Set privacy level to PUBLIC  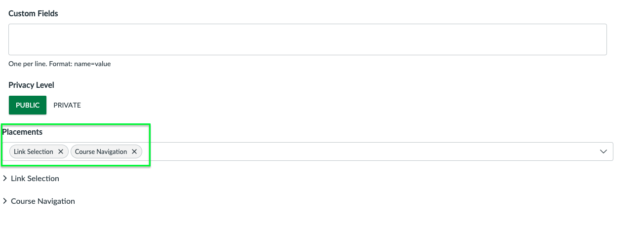coord(28,105)
